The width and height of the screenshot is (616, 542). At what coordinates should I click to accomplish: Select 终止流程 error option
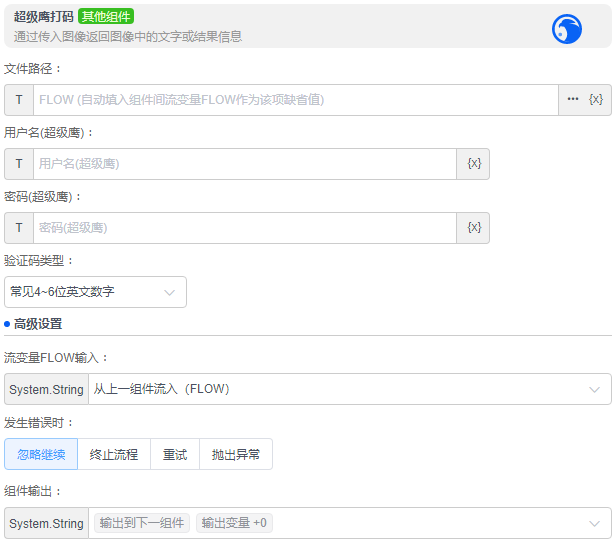coord(114,454)
